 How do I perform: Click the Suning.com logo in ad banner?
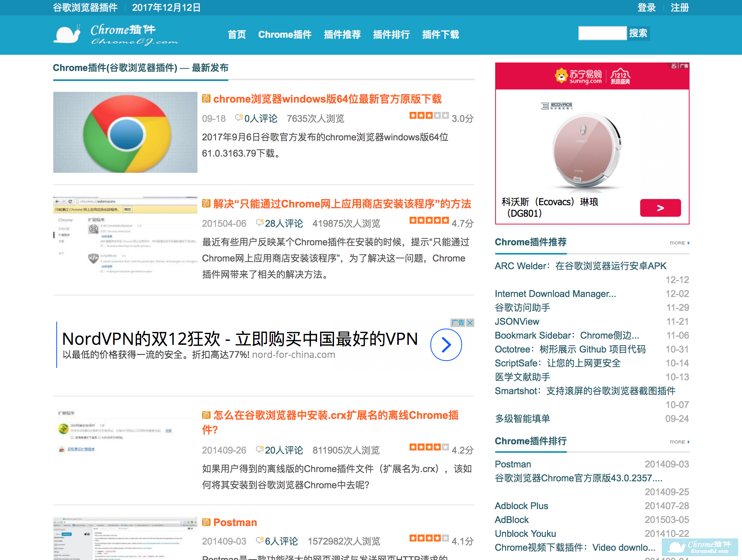(578, 76)
